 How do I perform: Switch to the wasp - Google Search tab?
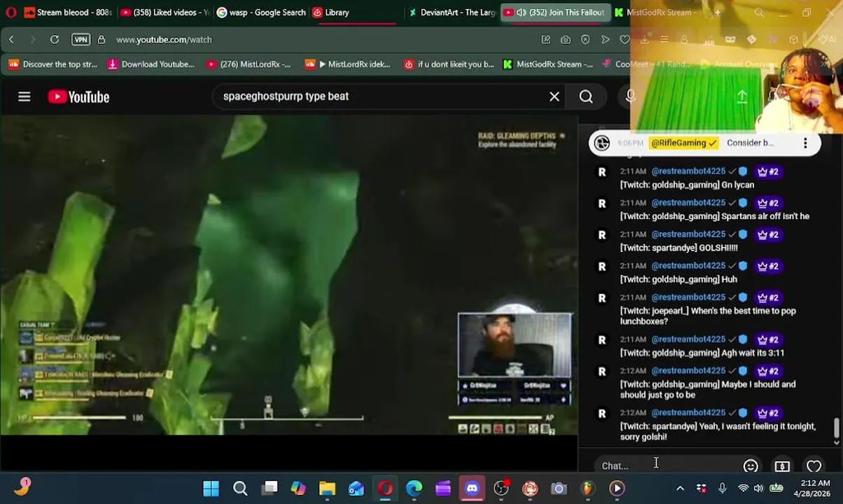pos(261,13)
